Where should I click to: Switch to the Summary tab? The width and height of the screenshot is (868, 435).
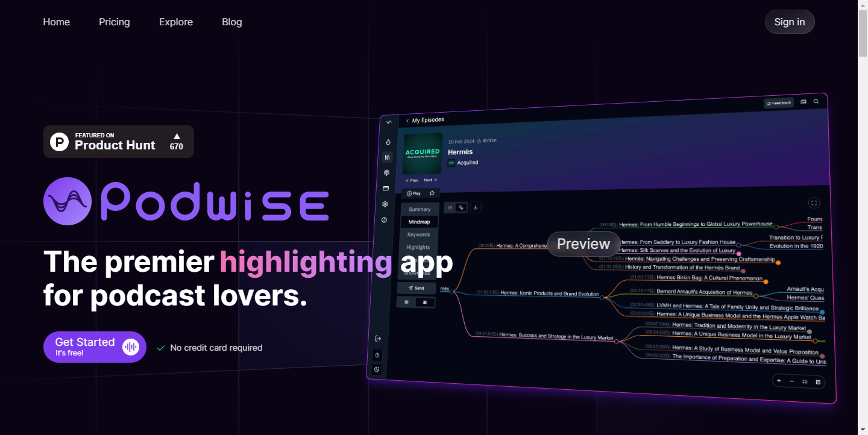coord(420,209)
